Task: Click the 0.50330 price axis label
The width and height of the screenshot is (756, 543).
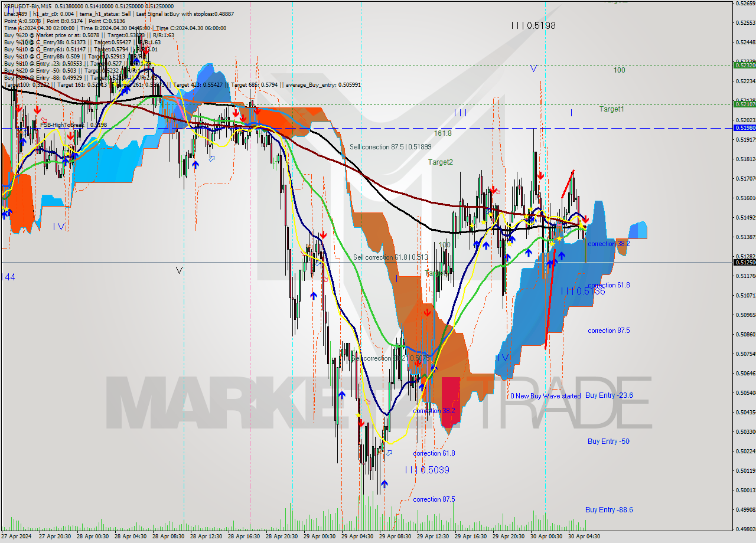Action: (x=745, y=431)
